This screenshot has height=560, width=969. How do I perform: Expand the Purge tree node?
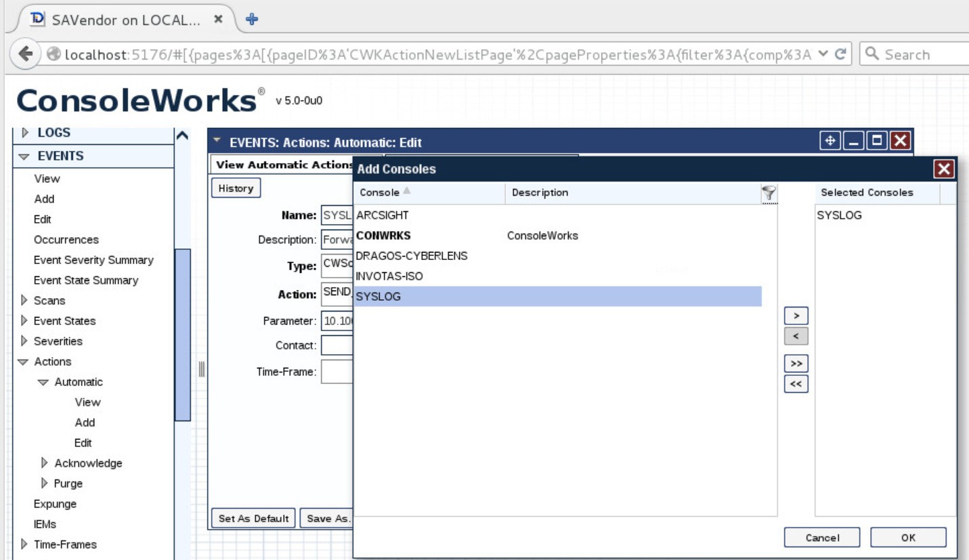[45, 483]
